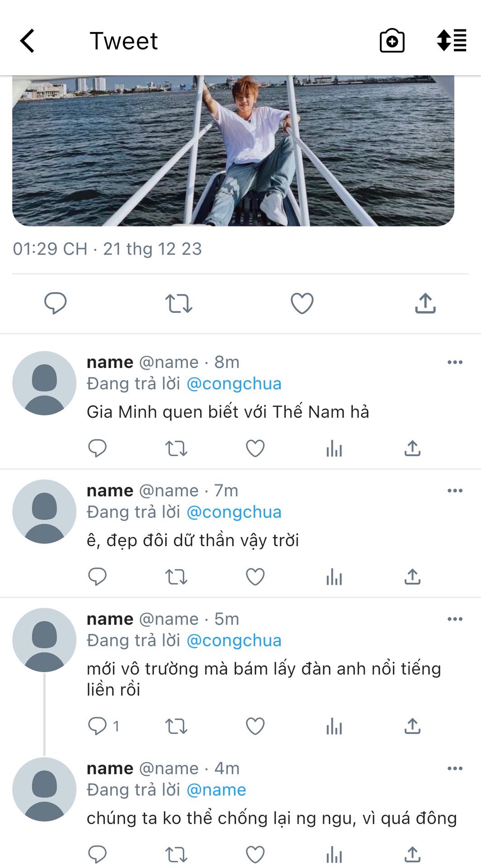Image resolution: width=481 pixels, height=868 pixels.
Task: Open the sort replies icon
Action: pos(451,41)
